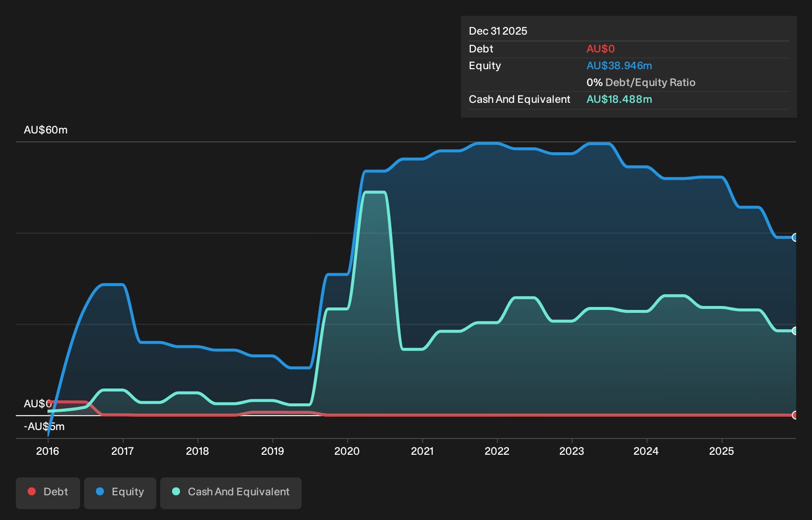The image size is (812, 520).
Task: Click the 2024 x-axis label
Action: (646, 451)
